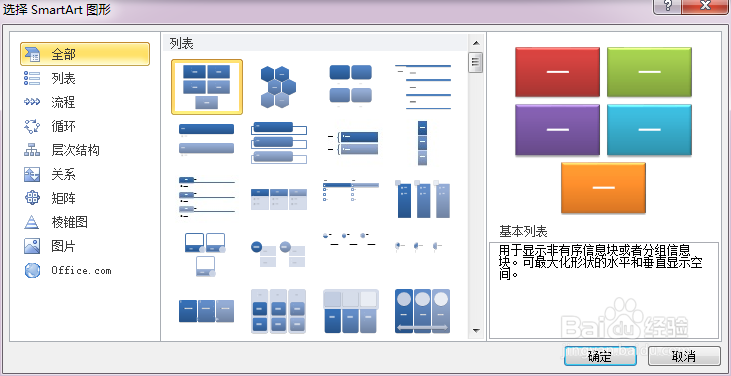Select the 层次结构 category
The image size is (731, 376).
[75, 150]
